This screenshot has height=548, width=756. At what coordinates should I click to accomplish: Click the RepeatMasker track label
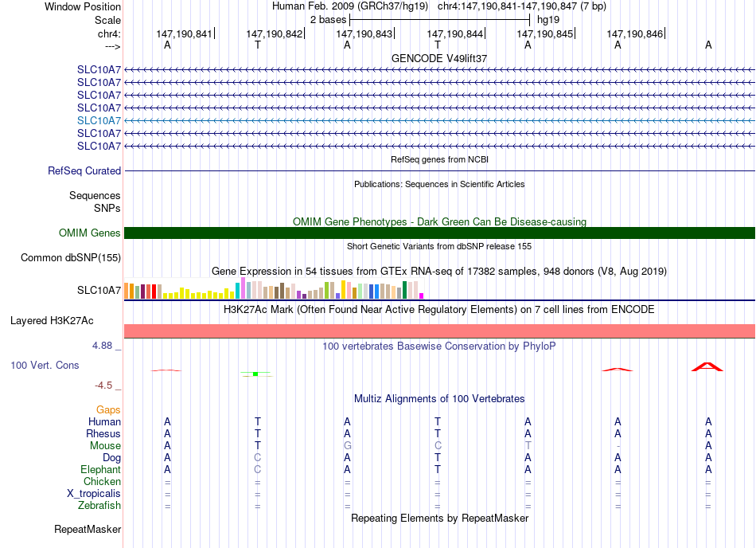tap(88, 529)
